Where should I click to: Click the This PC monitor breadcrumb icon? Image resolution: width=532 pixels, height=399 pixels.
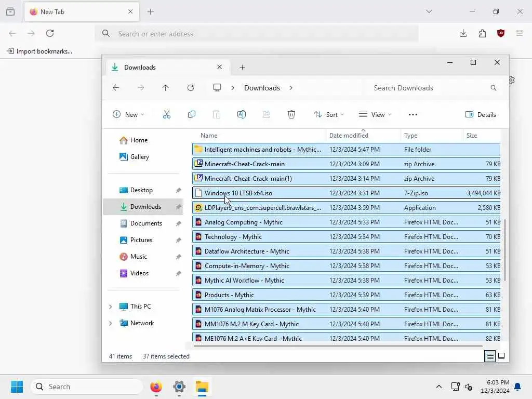pyautogui.click(x=217, y=88)
